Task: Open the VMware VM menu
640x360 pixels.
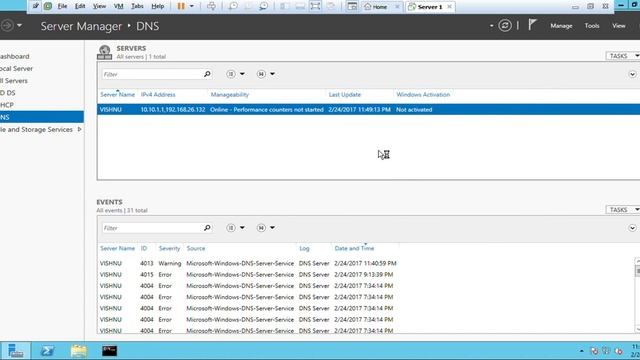Action: coord(118,6)
